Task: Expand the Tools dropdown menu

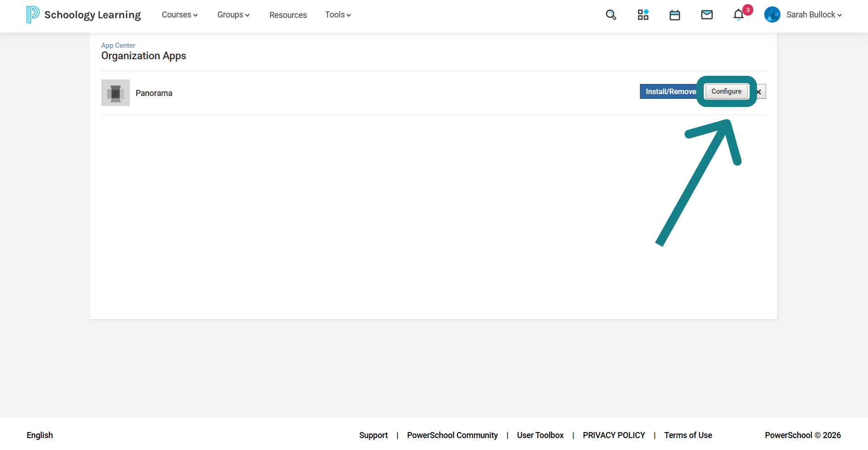Action: click(338, 15)
